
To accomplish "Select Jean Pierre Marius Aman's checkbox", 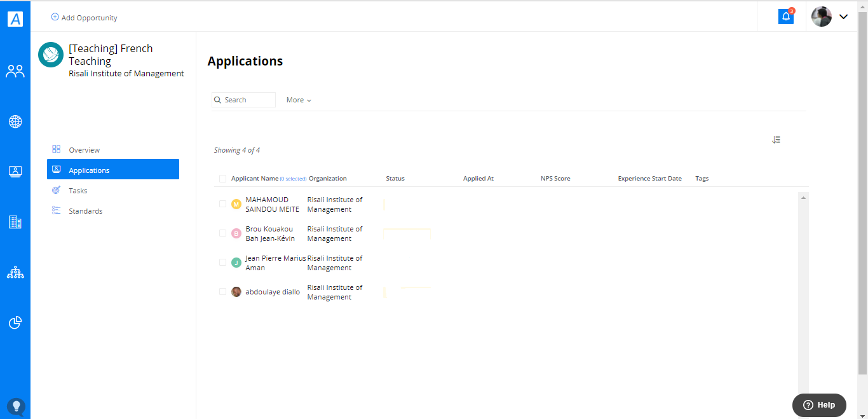I will click(222, 263).
